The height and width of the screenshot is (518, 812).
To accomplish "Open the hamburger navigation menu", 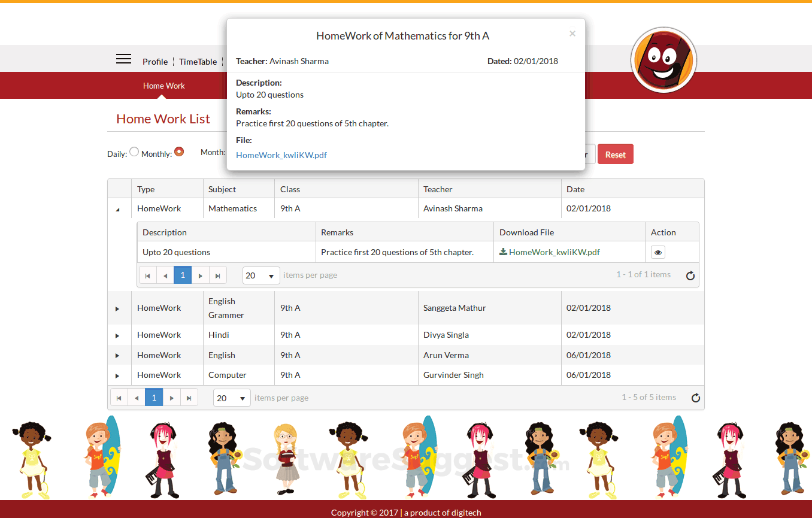I will 123,59.
